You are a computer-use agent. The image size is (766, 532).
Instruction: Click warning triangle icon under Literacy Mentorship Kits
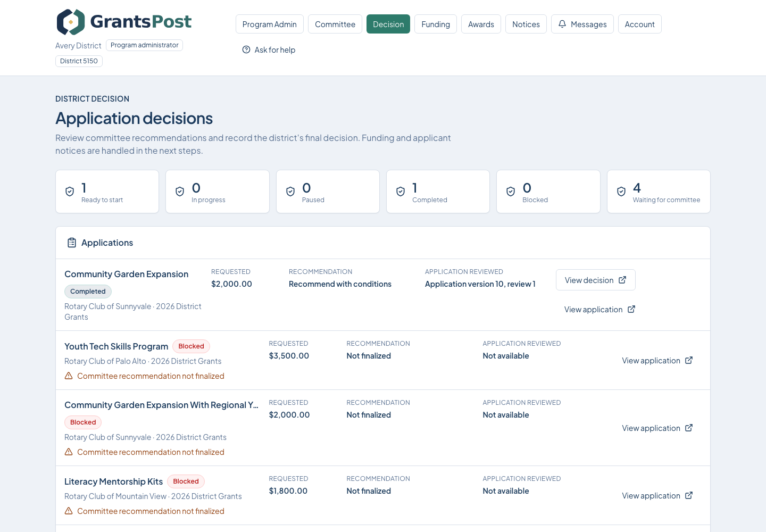[69, 511]
